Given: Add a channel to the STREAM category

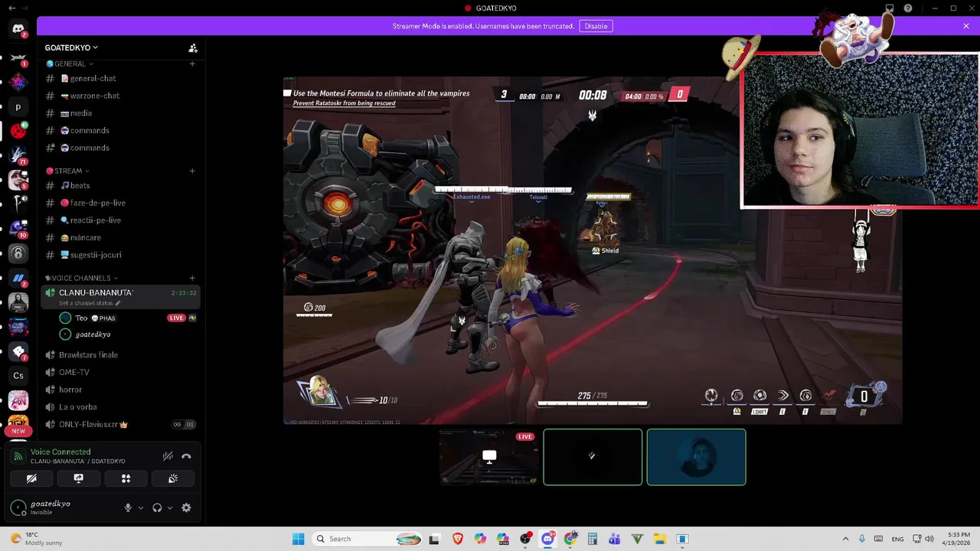Looking at the screenshot, I should [x=192, y=171].
